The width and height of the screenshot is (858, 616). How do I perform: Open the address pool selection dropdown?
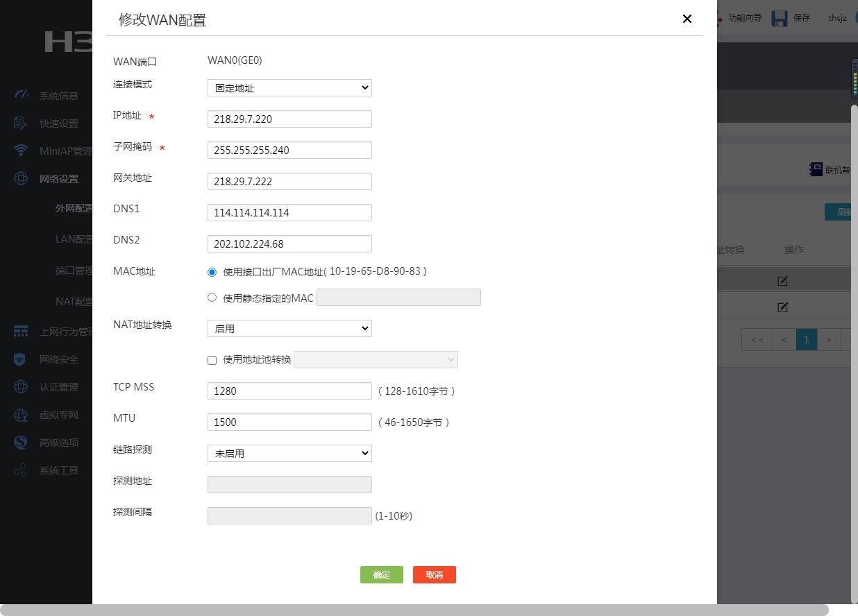click(376, 360)
